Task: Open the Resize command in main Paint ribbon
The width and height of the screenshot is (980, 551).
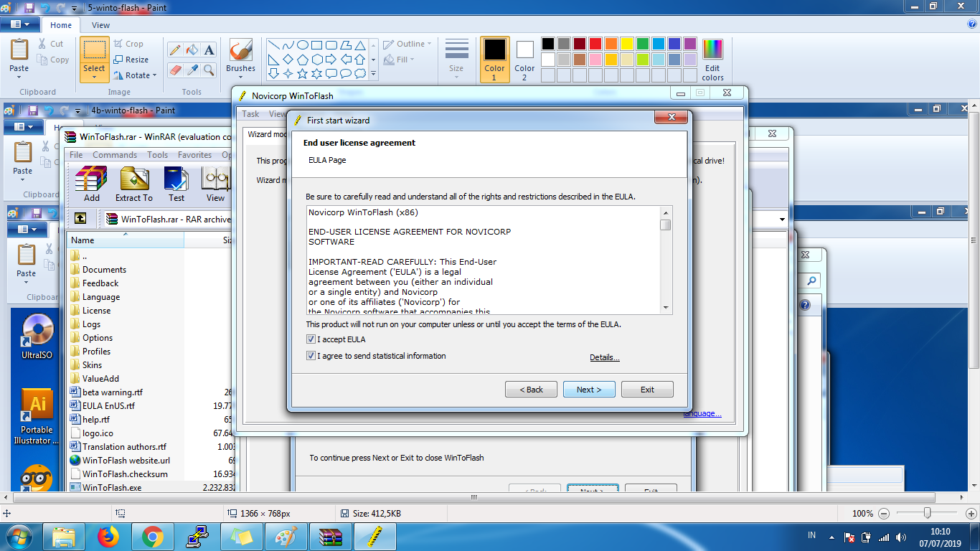Action: pyautogui.click(x=131, y=60)
